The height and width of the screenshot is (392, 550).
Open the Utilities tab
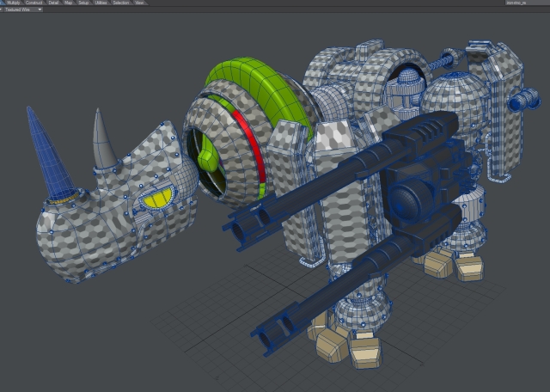101,3
